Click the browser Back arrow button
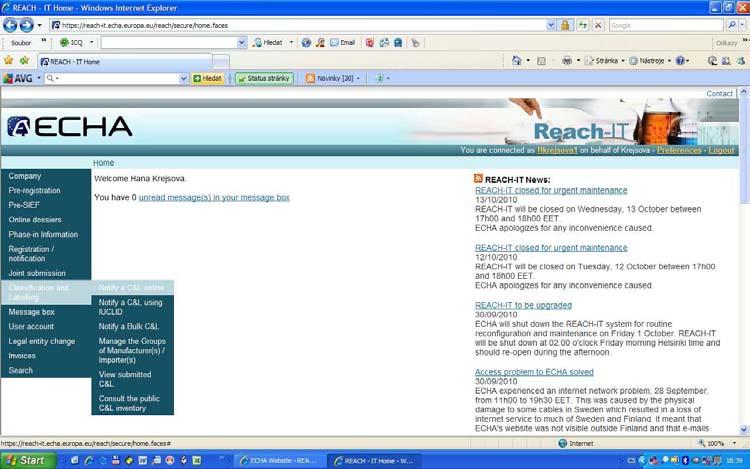The image size is (750, 469). [10, 25]
